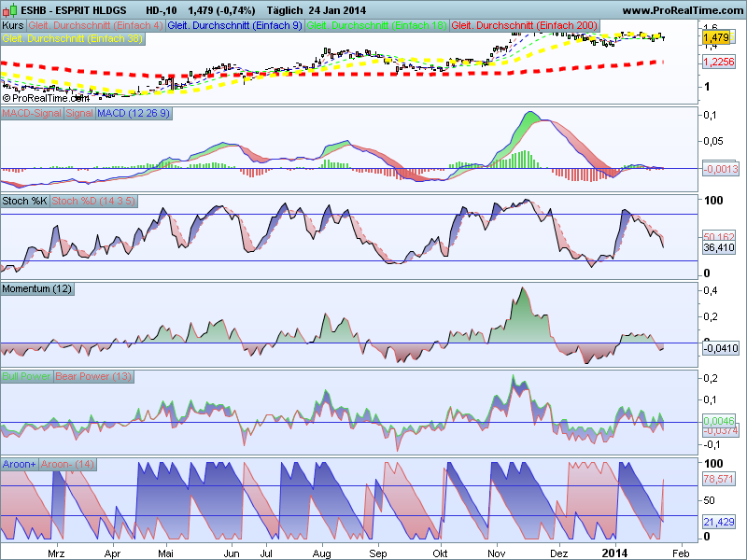Click the candlestick icon beside ESHB title

10,10
